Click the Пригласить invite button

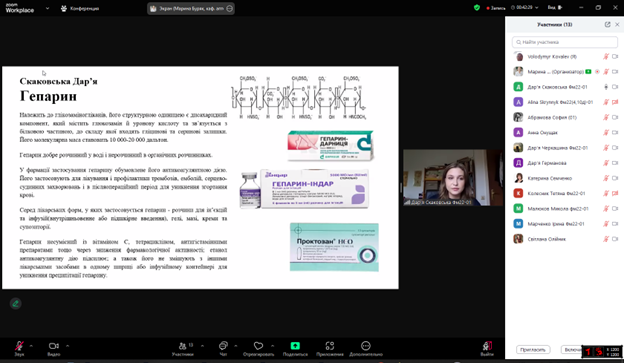533,349
